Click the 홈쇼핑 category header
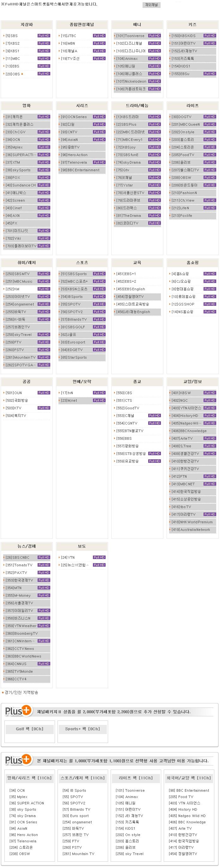Image resolution: width=220 pixels, height=868 pixels. 193,263
